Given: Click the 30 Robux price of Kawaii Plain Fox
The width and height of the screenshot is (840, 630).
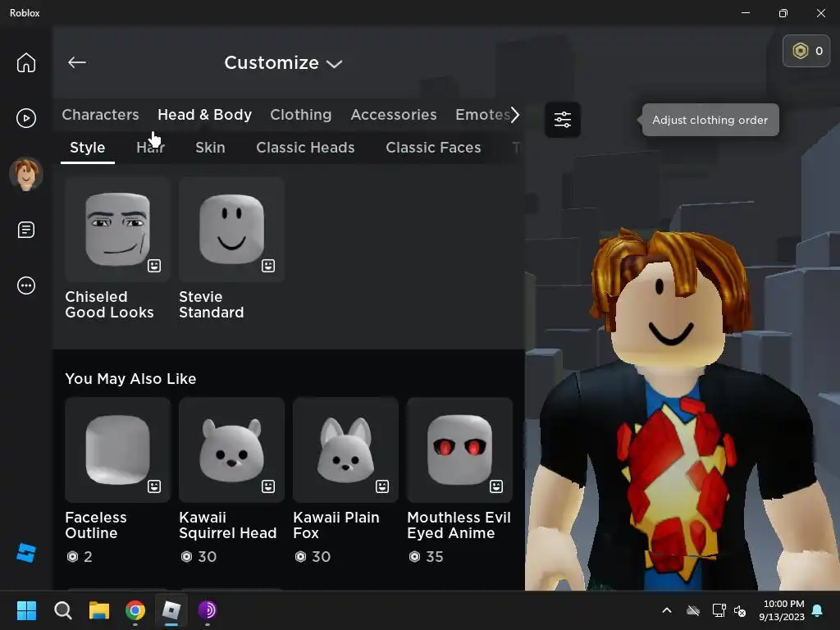Looking at the screenshot, I should (x=313, y=557).
